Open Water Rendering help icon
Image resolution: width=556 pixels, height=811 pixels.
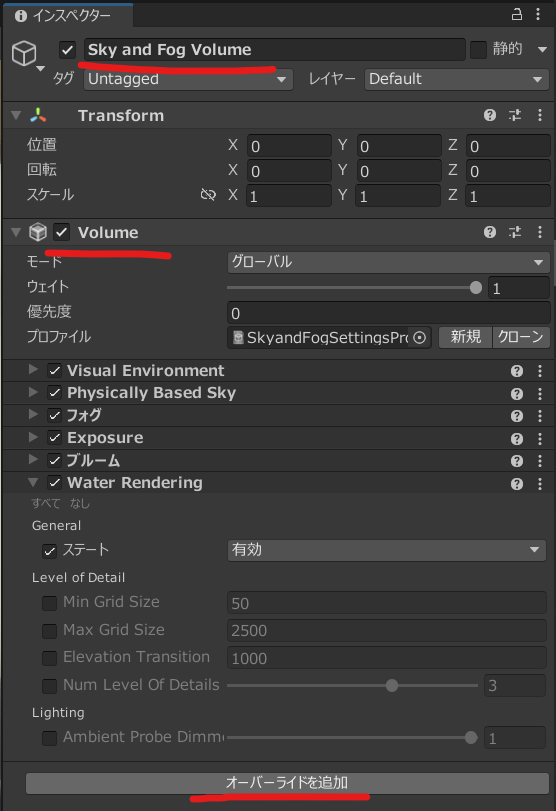[x=517, y=484]
